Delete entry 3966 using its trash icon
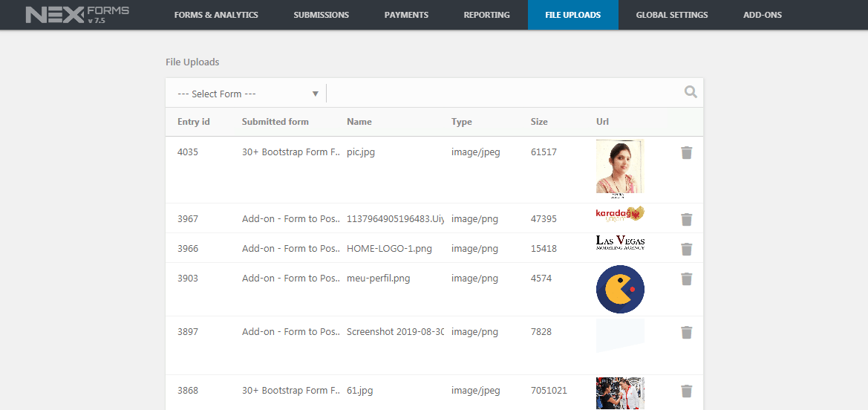Viewport: 868px width, 410px height. point(686,250)
